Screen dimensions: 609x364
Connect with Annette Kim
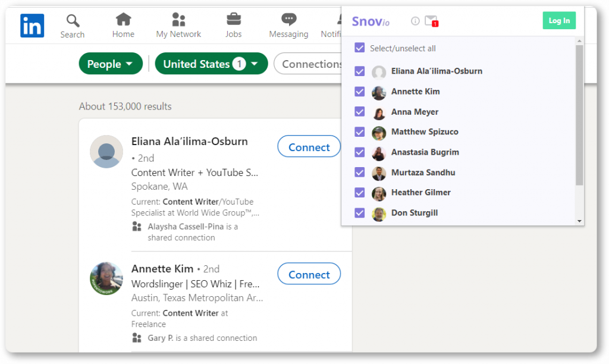309,274
